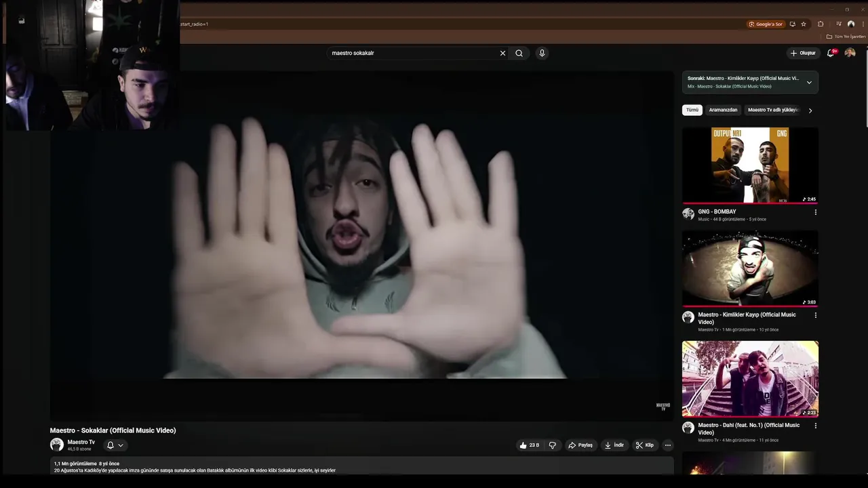
Task: Open options for Kimlikler Kayıp video
Action: click(815, 315)
